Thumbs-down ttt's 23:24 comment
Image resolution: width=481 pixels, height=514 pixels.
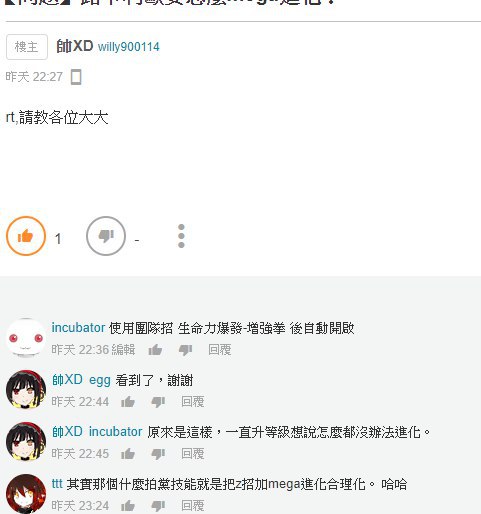coord(158,506)
